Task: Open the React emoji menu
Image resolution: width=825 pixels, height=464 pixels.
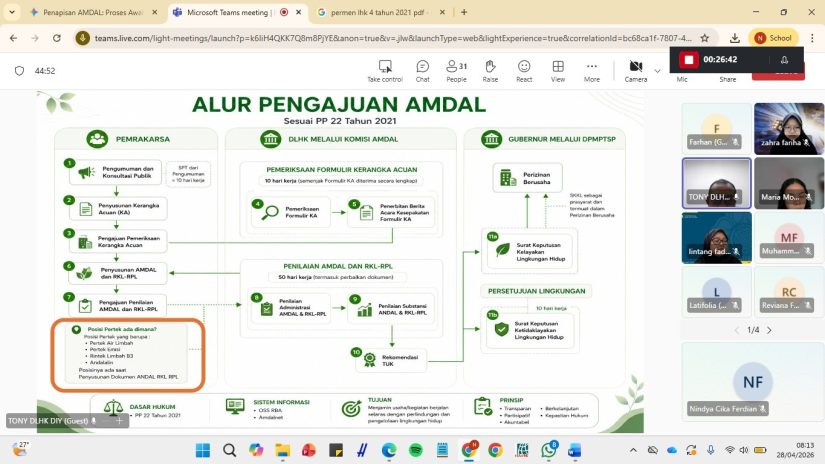Action: coord(524,71)
